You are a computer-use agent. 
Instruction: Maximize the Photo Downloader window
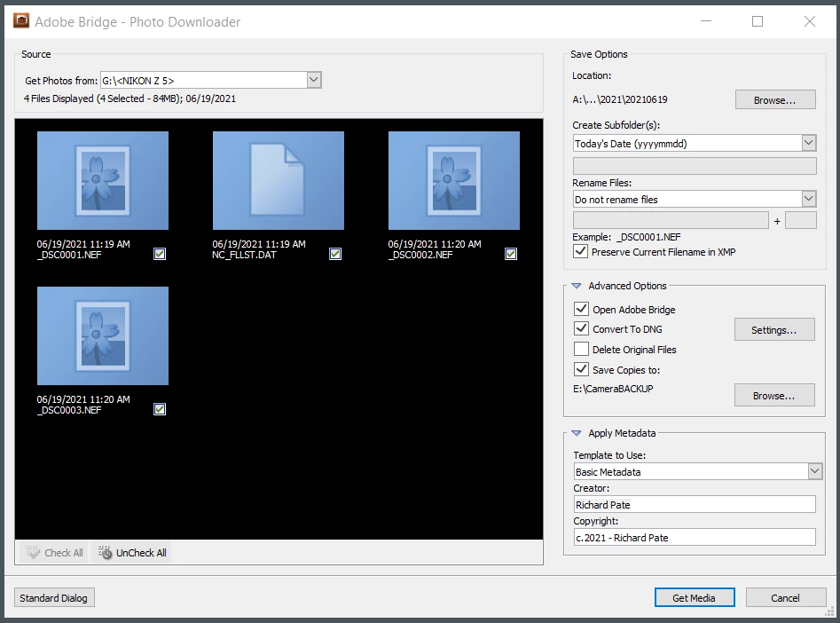click(758, 21)
